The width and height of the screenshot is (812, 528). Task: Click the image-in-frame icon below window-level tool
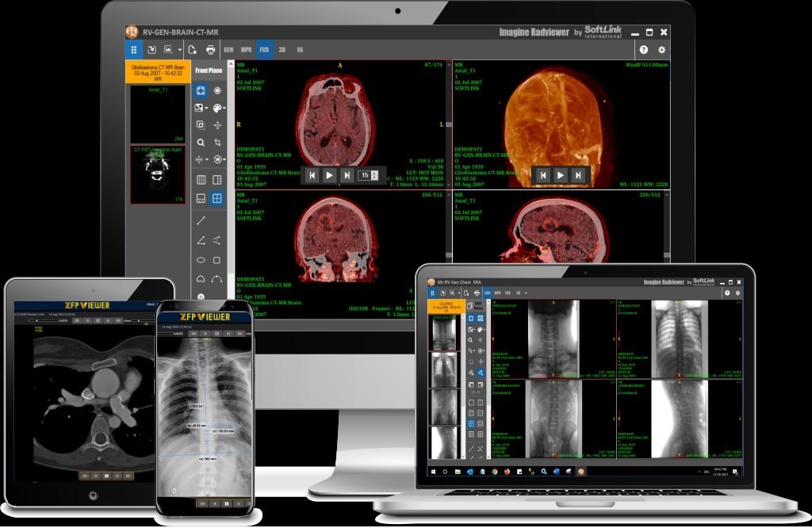[201, 124]
